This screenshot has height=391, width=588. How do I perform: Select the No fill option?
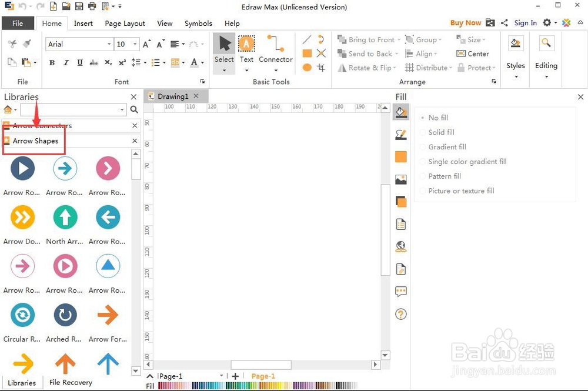click(x=435, y=118)
